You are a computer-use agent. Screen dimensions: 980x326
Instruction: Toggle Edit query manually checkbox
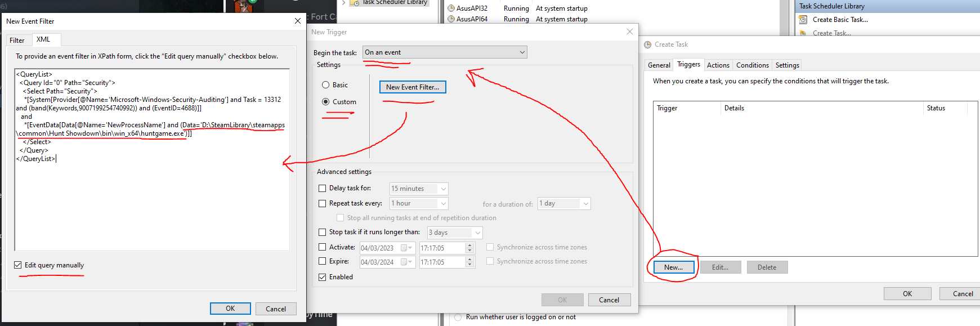pyautogui.click(x=18, y=265)
